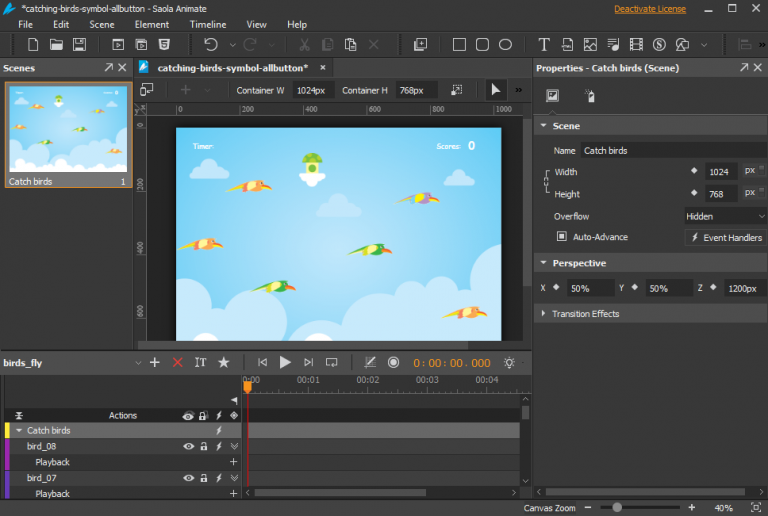Image resolution: width=768 pixels, height=516 pixels.
Task: Open timeline settings sun icon
Action: pos(509,362)
